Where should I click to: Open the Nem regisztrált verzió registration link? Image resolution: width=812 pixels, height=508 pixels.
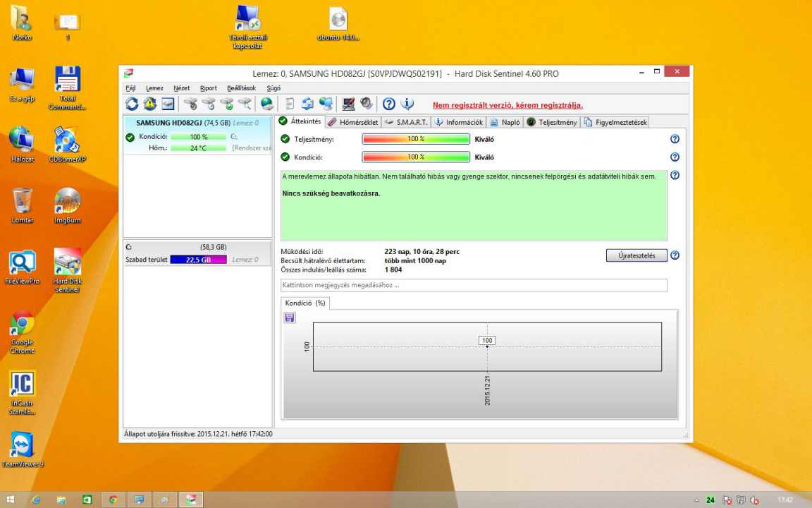click(508, 105)
